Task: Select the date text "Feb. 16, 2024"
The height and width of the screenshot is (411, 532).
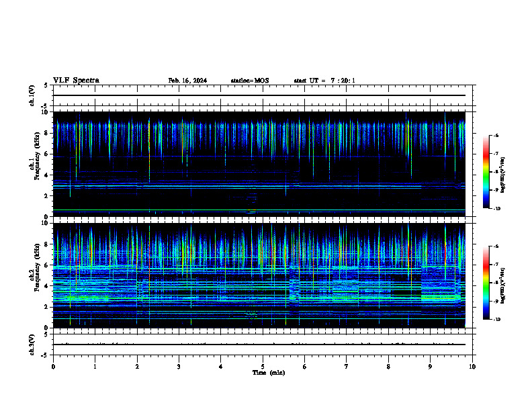Action: click(x=187, y=81)
